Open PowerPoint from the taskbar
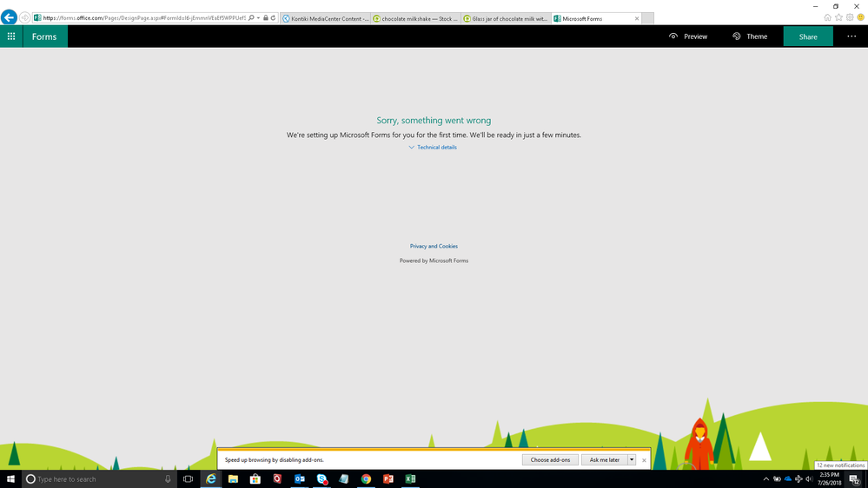The height and width of the screenshot is (488, 868). 388,479
